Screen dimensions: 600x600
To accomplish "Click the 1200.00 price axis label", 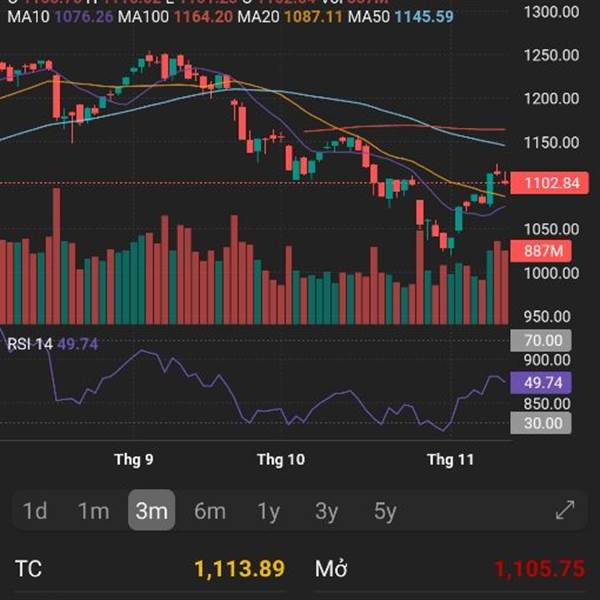I will [x=551, y=99].
